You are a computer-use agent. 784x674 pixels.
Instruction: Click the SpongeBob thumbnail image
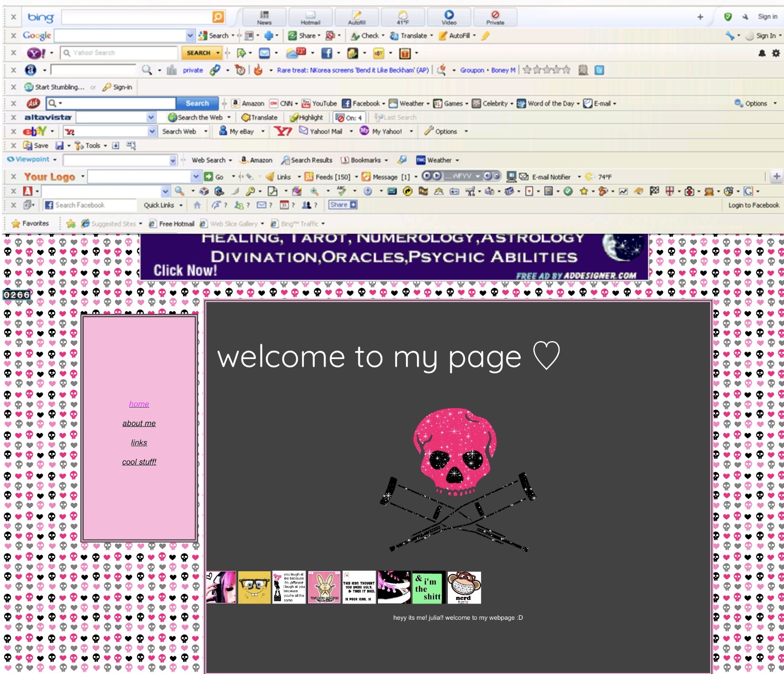254,587
